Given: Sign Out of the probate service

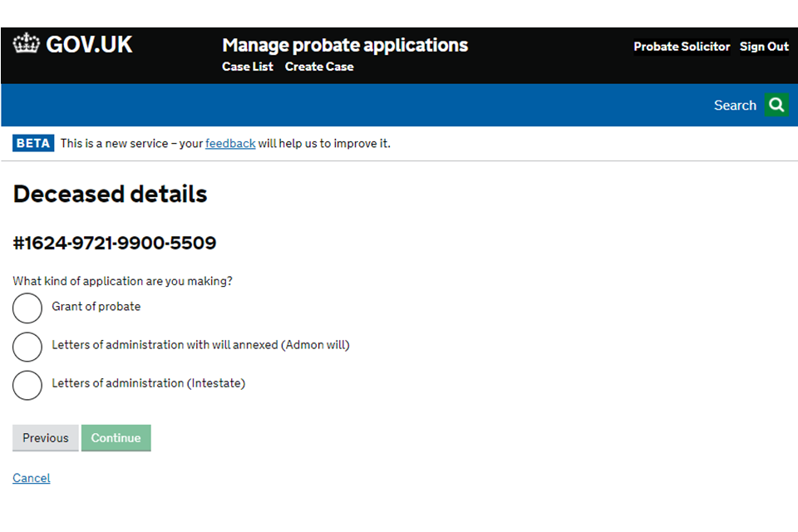Looking at the screenshot, I should 764,47.
